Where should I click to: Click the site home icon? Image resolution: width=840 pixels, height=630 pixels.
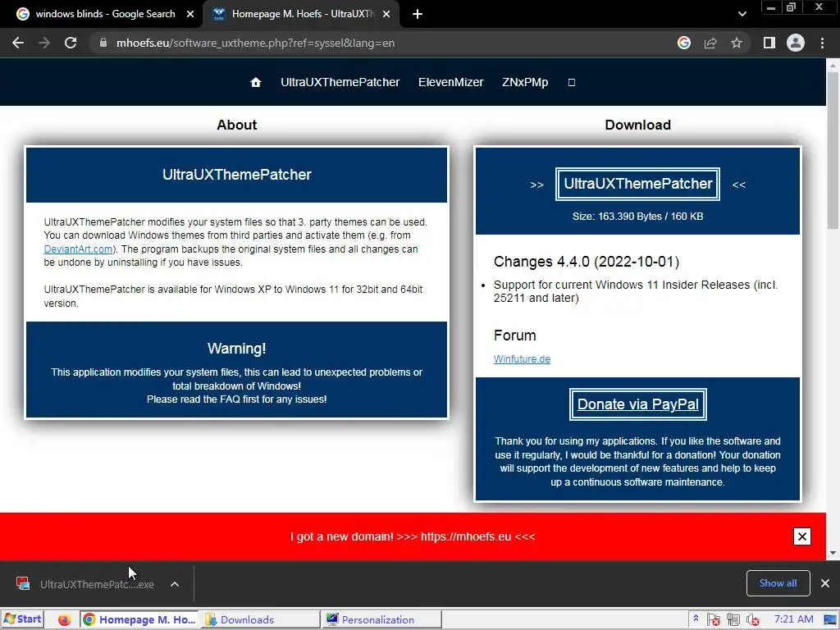(256, 82)
